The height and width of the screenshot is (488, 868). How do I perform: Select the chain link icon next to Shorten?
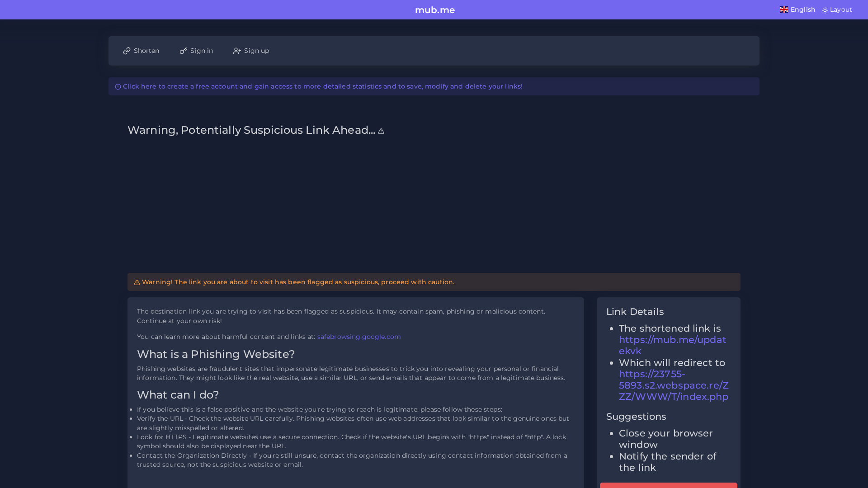pos(127,51)
